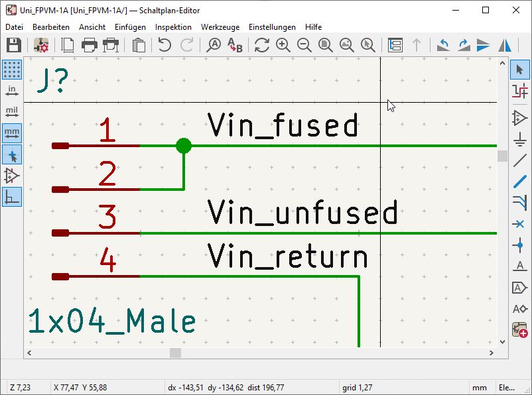Screen dimensions: 532x395
Task: Open the Find tool with magnifier A
Action: (214, 45)
